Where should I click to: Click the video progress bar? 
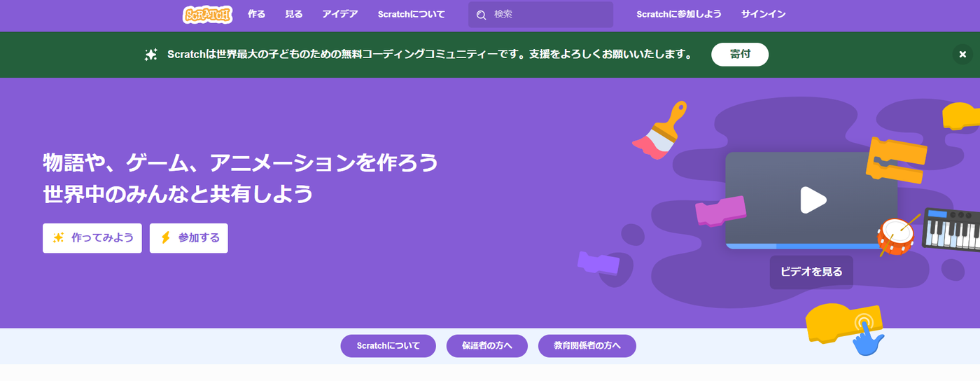point(811,247)
